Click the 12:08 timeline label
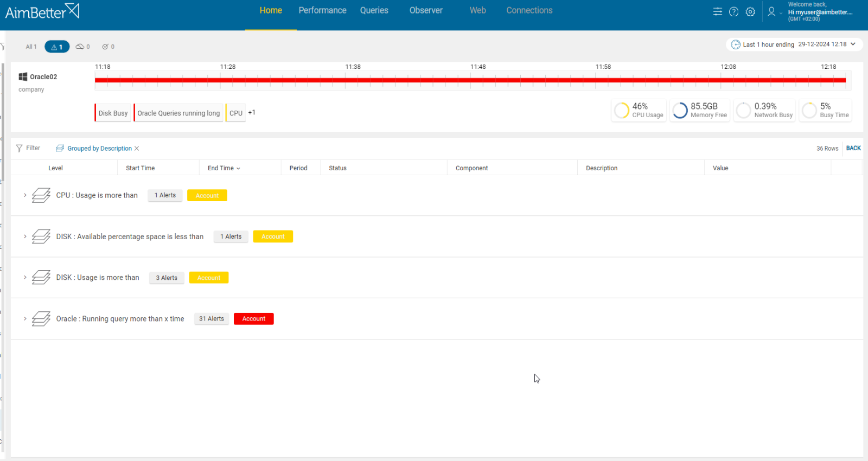Image resolution: width=868 pixels, height=461 pixels. coord(729,67)
